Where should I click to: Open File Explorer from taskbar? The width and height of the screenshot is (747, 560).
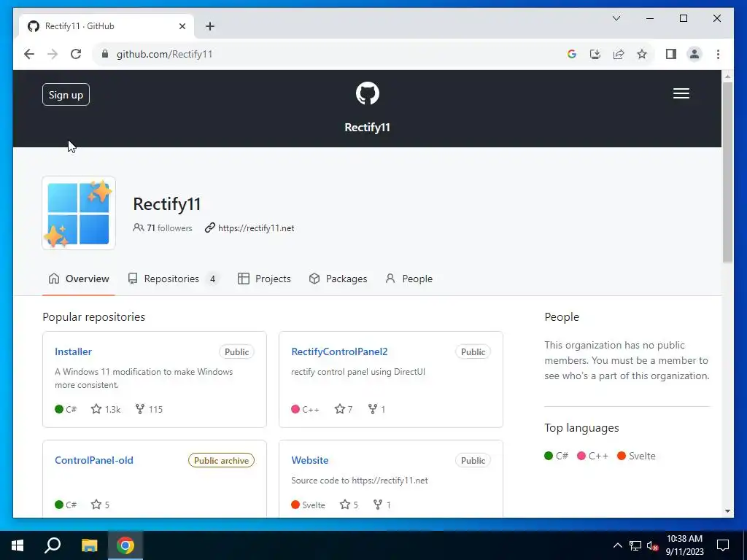[x=89, y=545]
